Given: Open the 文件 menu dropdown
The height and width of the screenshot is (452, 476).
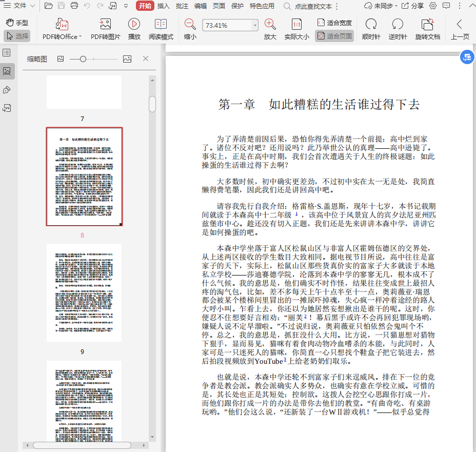Looking at the screenshot, I should pos(20,6).
